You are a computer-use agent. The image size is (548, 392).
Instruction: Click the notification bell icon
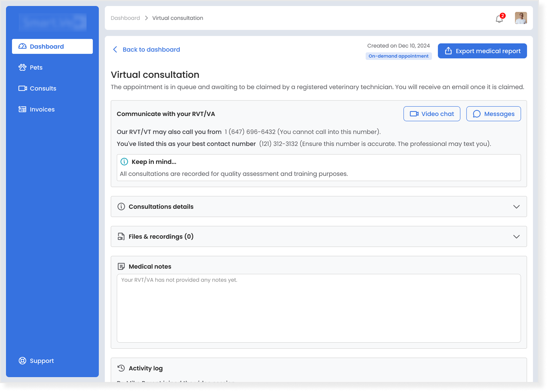coord(499,19)
